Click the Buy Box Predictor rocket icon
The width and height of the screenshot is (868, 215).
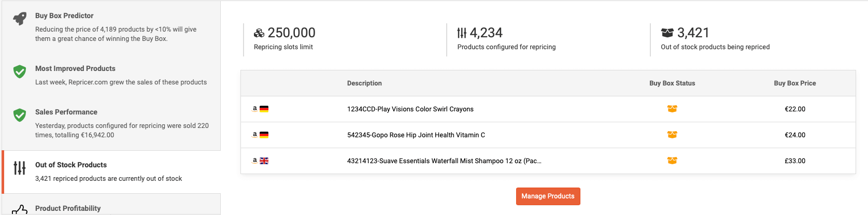pos(20,19)
